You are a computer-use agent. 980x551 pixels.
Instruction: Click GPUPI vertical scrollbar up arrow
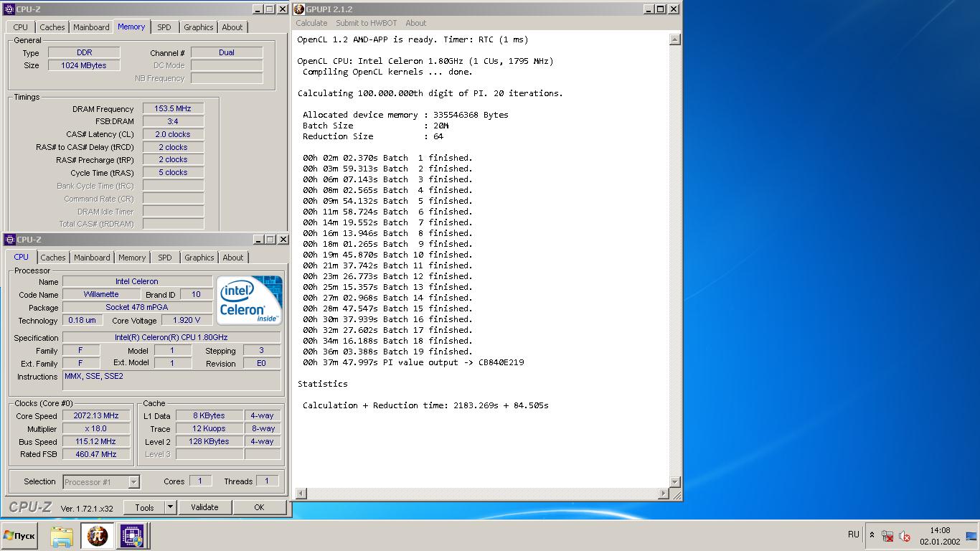[674, 40]
